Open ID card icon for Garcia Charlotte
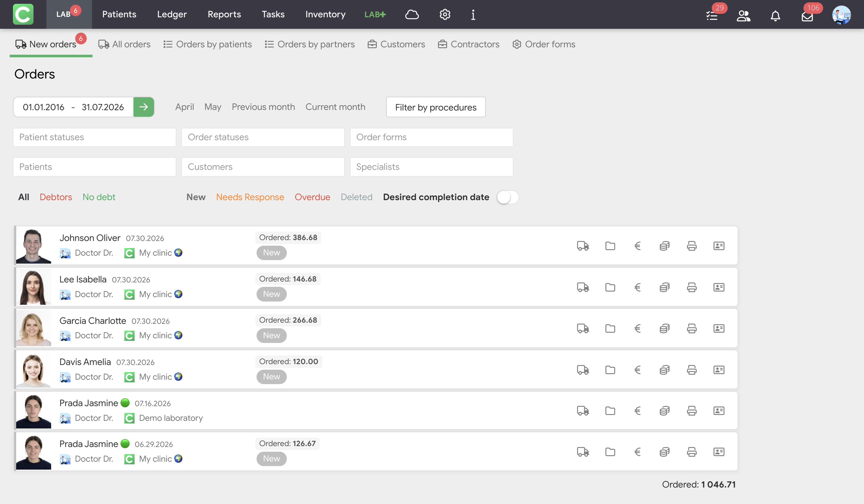 (x=719, y=329)
